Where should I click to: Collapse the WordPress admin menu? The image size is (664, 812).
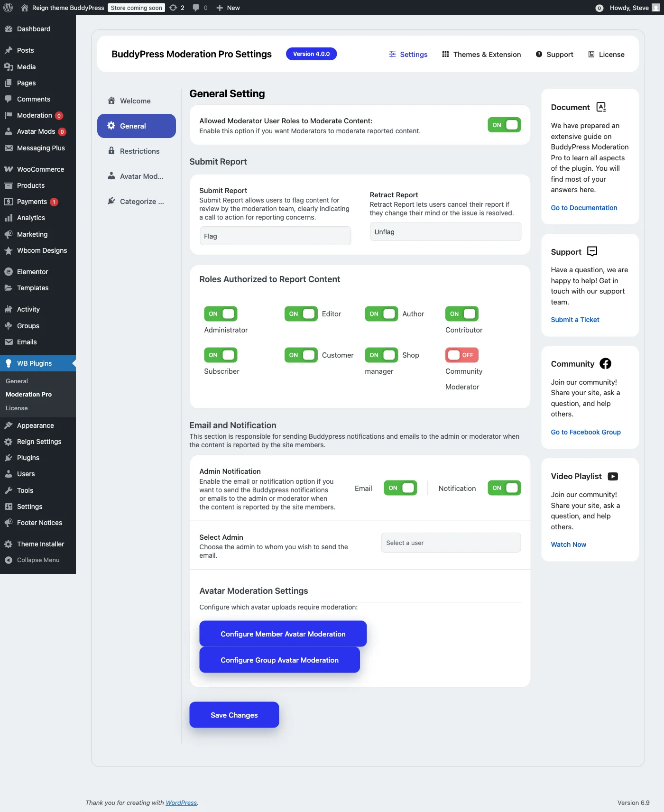point(38,560)
